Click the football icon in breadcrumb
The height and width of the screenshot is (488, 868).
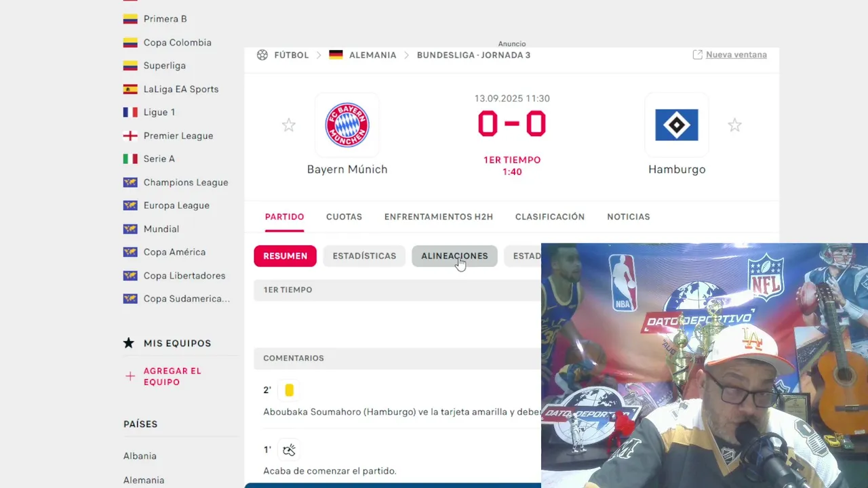tap(262, 55)
